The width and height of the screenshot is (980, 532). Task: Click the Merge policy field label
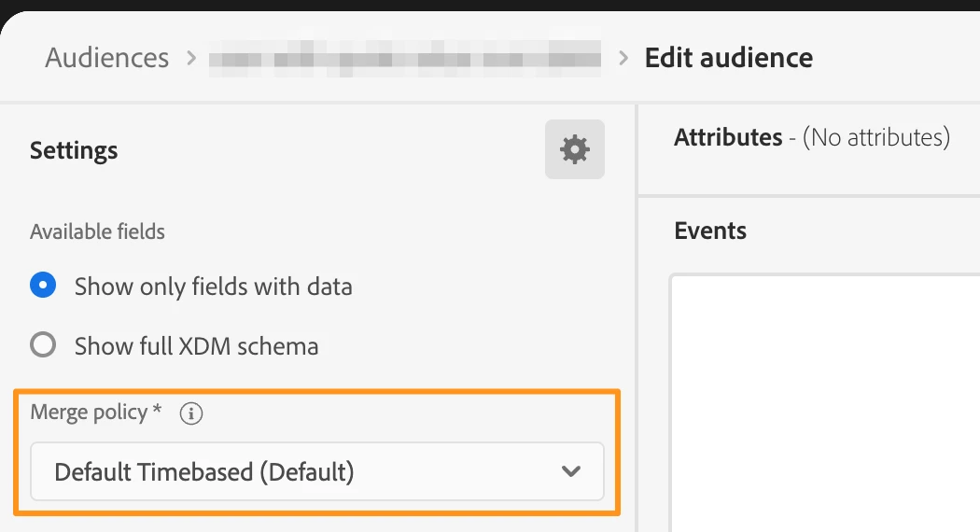coord(89,413)
